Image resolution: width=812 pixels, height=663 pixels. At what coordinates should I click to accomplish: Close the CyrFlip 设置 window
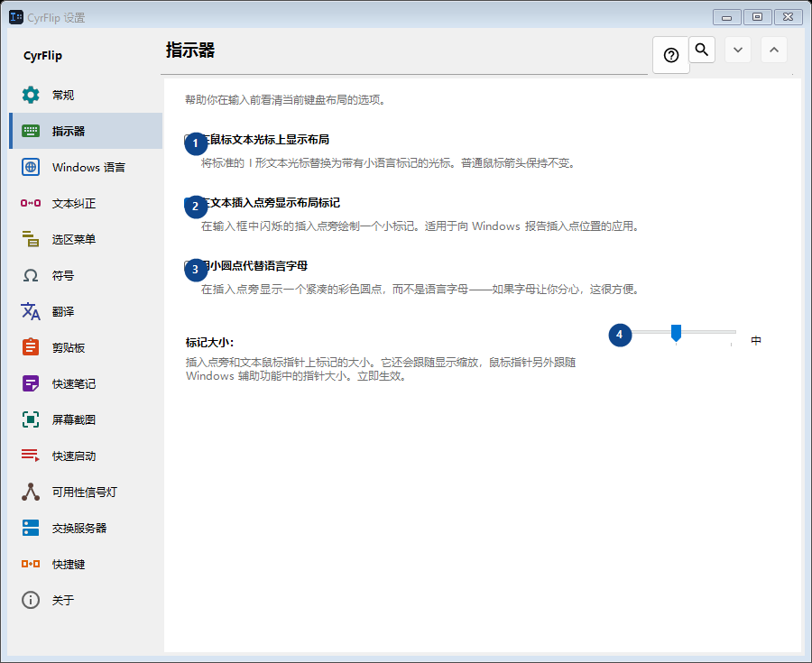789,17
